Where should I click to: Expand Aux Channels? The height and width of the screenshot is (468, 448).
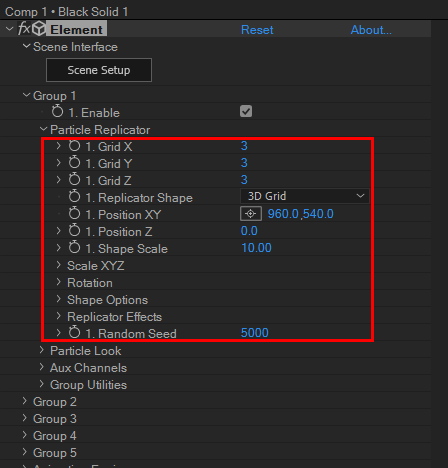pyautogui.click(x=42, y=367)
